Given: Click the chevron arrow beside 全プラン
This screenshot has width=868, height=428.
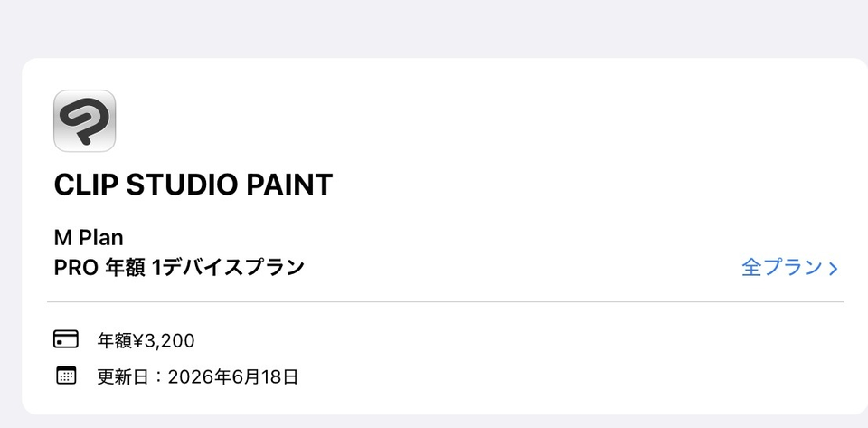Looking at the screenshot, I should [834, 268].
